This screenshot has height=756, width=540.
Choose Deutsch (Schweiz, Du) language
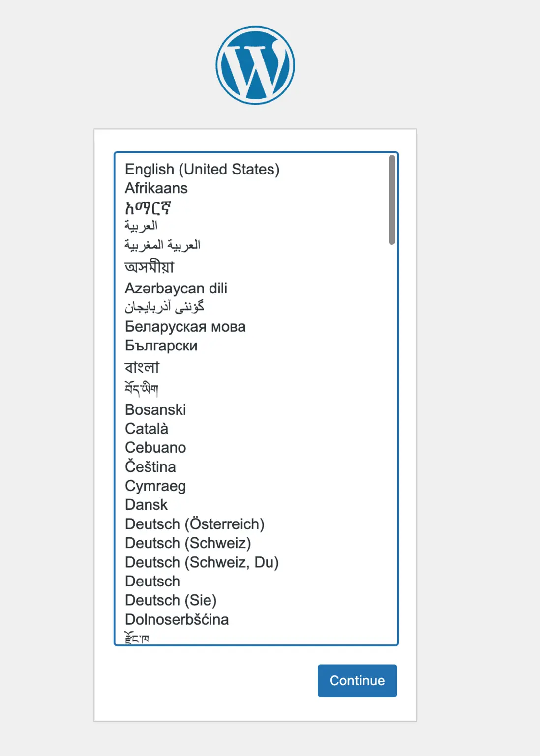(x=202, y=562)
